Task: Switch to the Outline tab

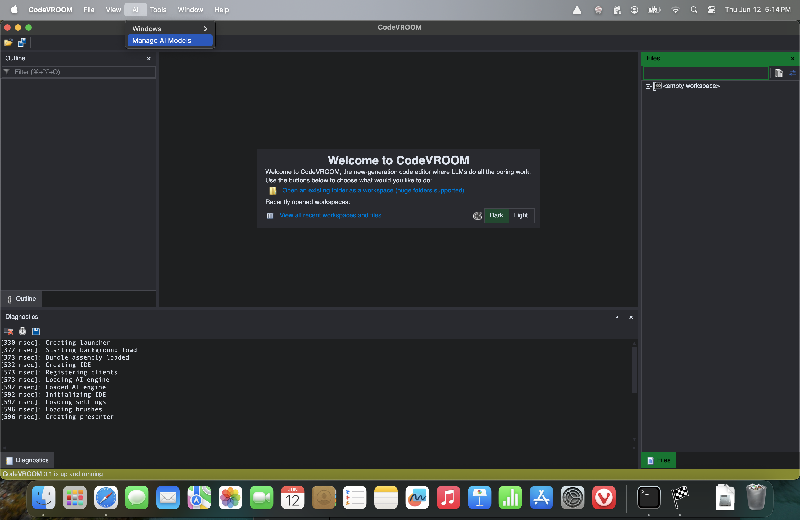Action: click(21, 299)
